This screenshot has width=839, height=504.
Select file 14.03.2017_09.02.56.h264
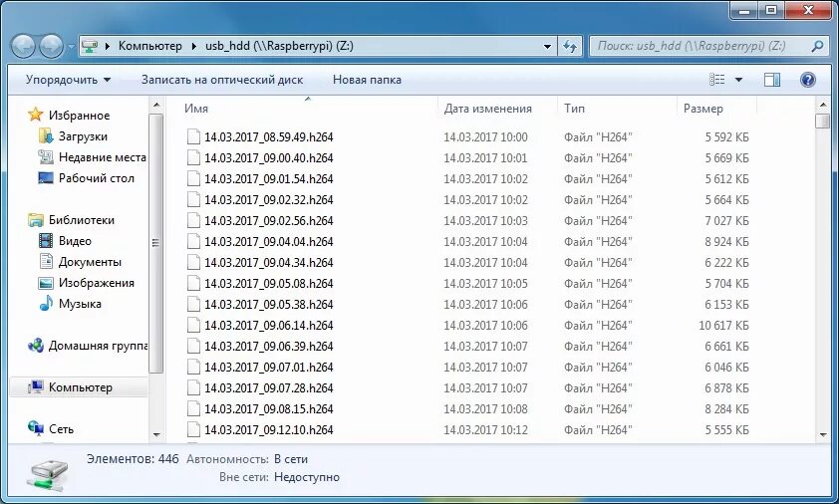click(x=269, y=220)
